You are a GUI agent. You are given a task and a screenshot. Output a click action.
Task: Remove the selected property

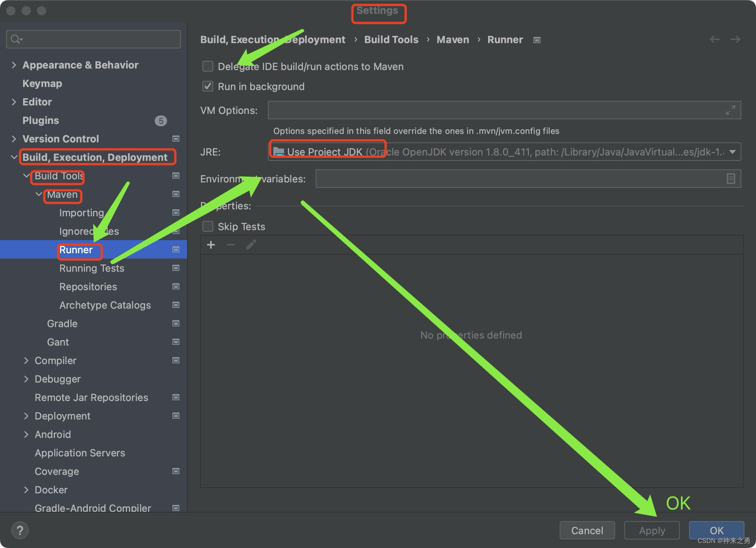[x=231, y=245]
